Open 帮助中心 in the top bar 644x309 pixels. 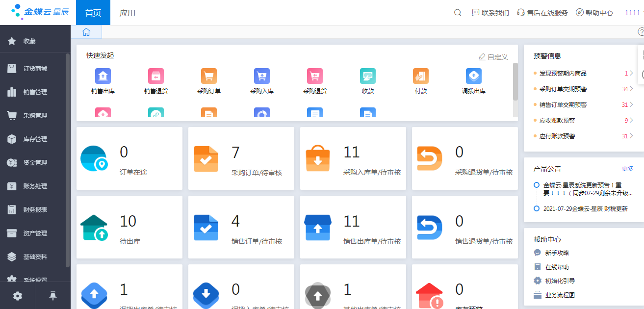coord(594,13)
